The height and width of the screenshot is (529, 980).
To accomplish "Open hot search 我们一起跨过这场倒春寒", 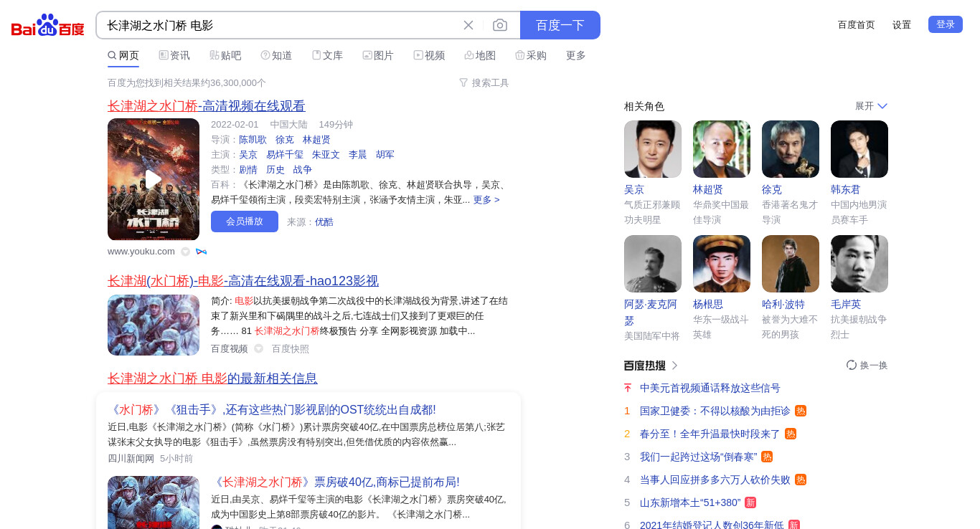I will click(699, 457).
